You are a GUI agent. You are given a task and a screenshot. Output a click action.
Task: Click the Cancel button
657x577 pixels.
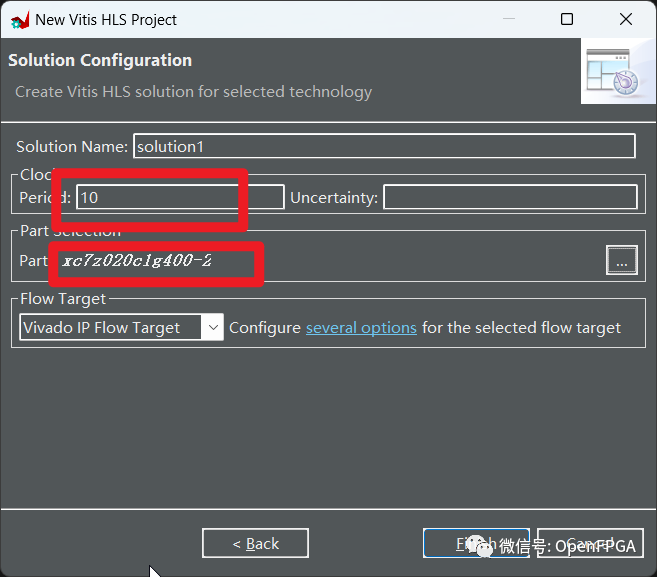point(590,543)
